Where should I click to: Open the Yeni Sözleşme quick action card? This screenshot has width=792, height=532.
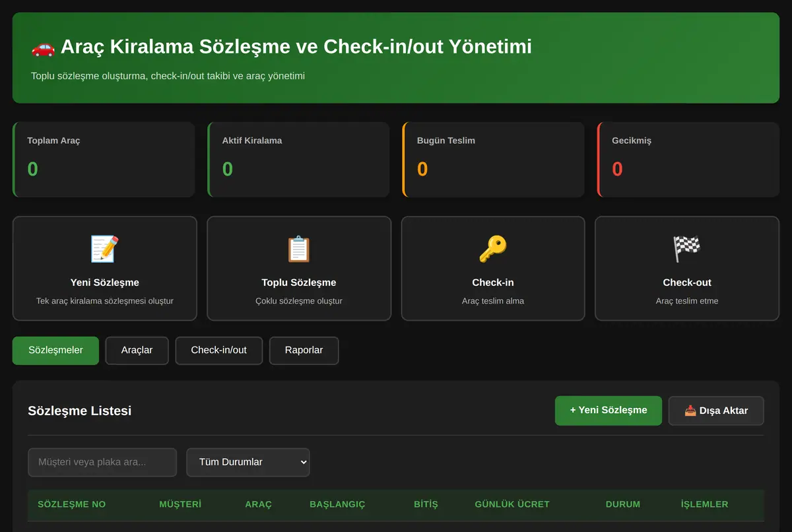105,269
